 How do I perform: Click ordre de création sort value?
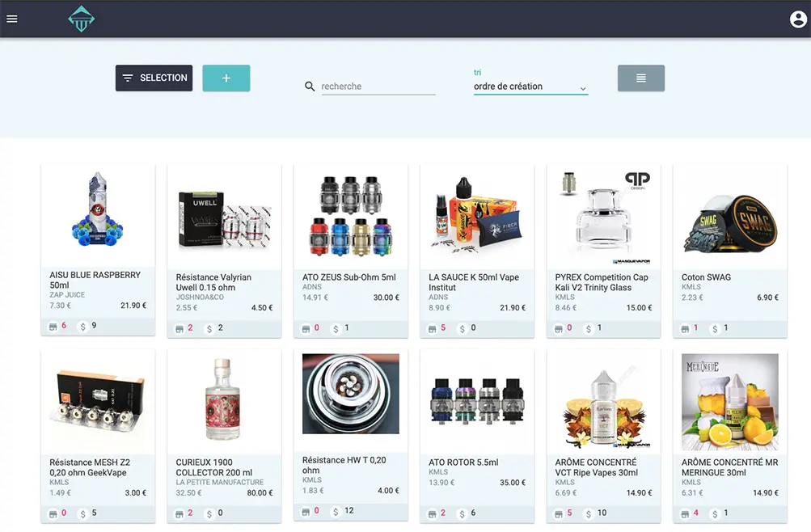pyautogui.click(x=508, y=87)
